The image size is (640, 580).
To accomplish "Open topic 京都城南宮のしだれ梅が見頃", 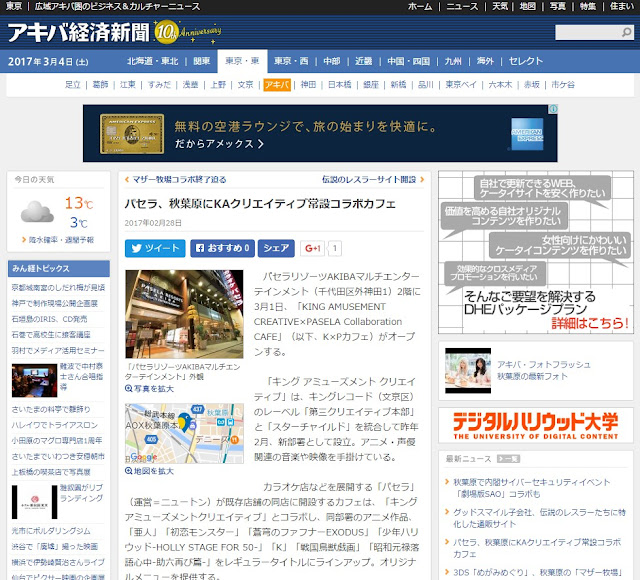I will coord(58,288).
